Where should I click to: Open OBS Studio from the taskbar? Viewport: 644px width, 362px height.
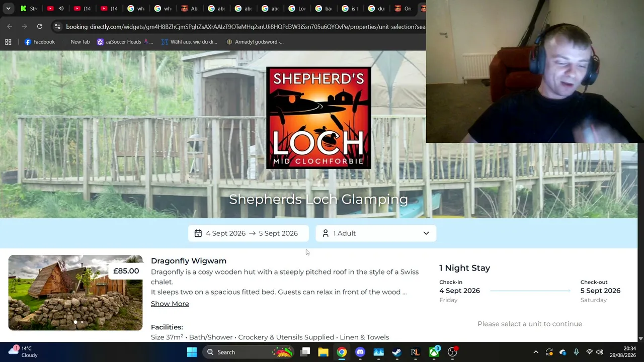(x=453, y=352)
